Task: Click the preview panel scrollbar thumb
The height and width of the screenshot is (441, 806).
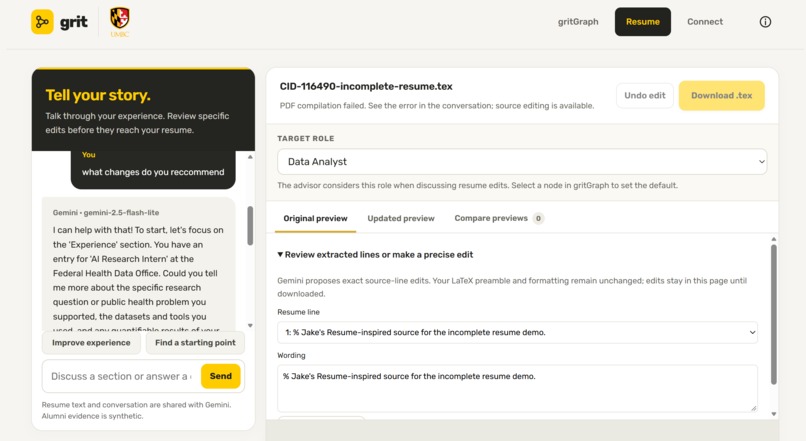Action: [x=774, y=315]
